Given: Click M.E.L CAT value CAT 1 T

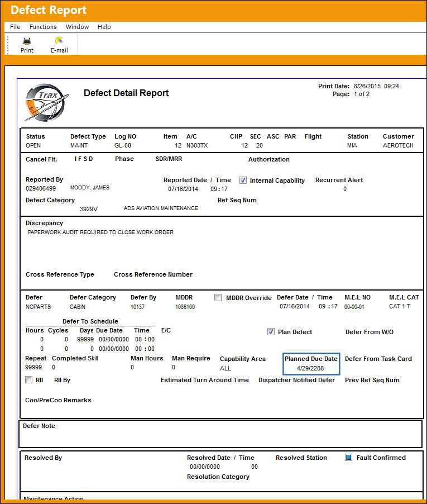Looking at the screenshot, I should coord(400,306).
